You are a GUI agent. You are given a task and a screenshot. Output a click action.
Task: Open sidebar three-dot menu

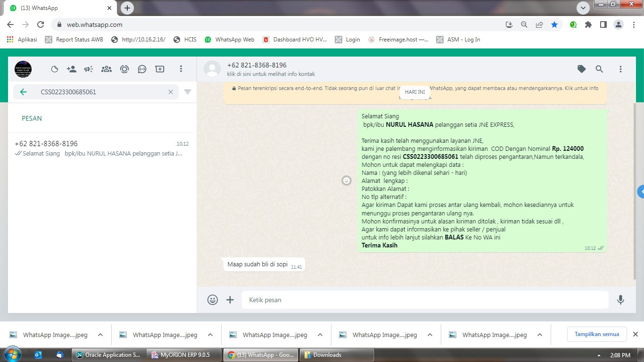[x=181, y=69]
